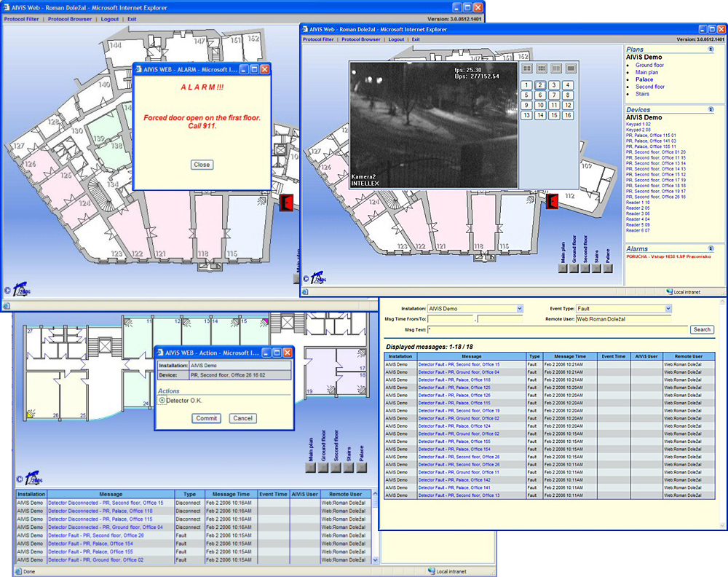Collapse the Alarms panel using its chevron
This screenshot has height=577, width=728.
(x=711, y=249)
